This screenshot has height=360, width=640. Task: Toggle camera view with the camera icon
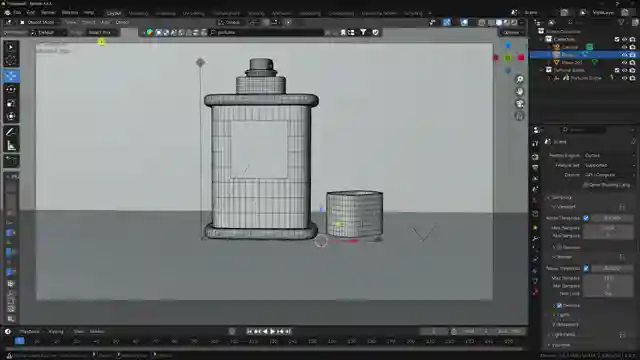(x=519, y=104)
